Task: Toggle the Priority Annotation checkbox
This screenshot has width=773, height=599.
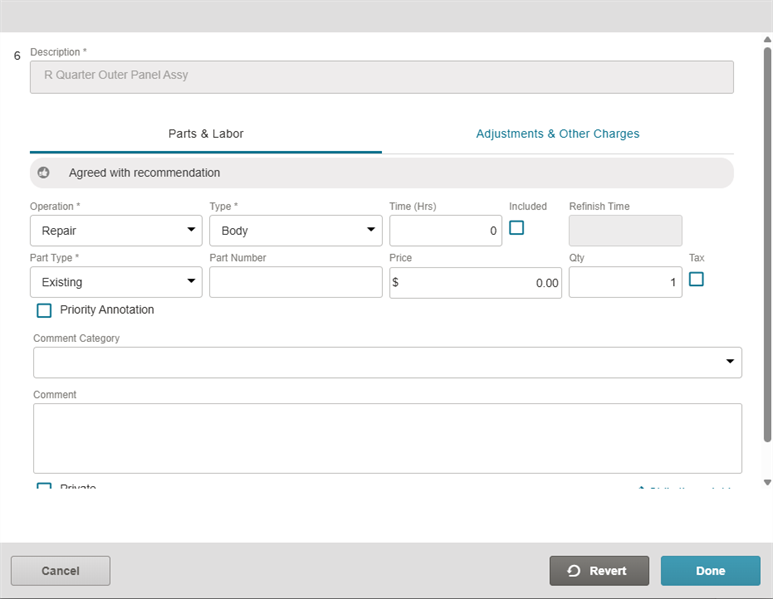Action: (x=44, y=311)
